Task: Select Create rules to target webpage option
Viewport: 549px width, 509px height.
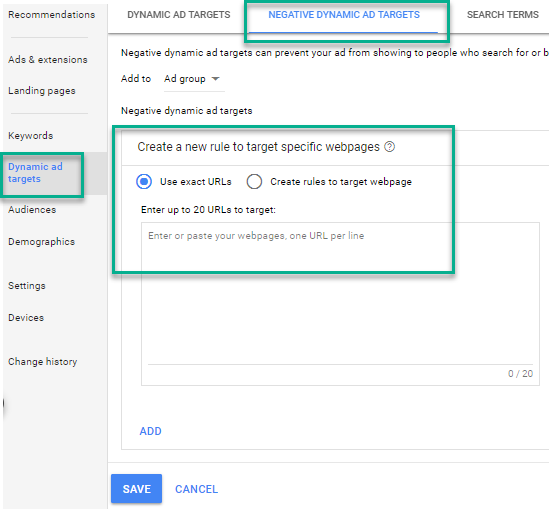Action: [x=254, y=182]
